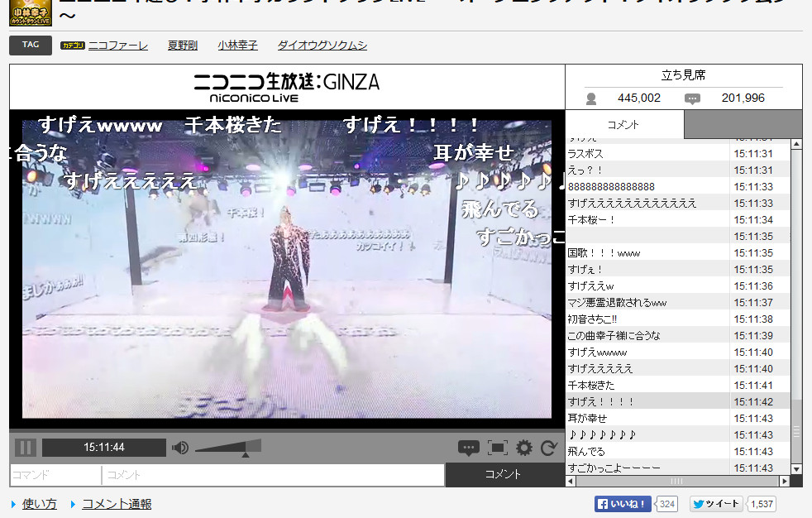This screenshot has width=812, height=518.
Task: Click timestamp 15:11:37 in comment list
Action: pos(753,303)
